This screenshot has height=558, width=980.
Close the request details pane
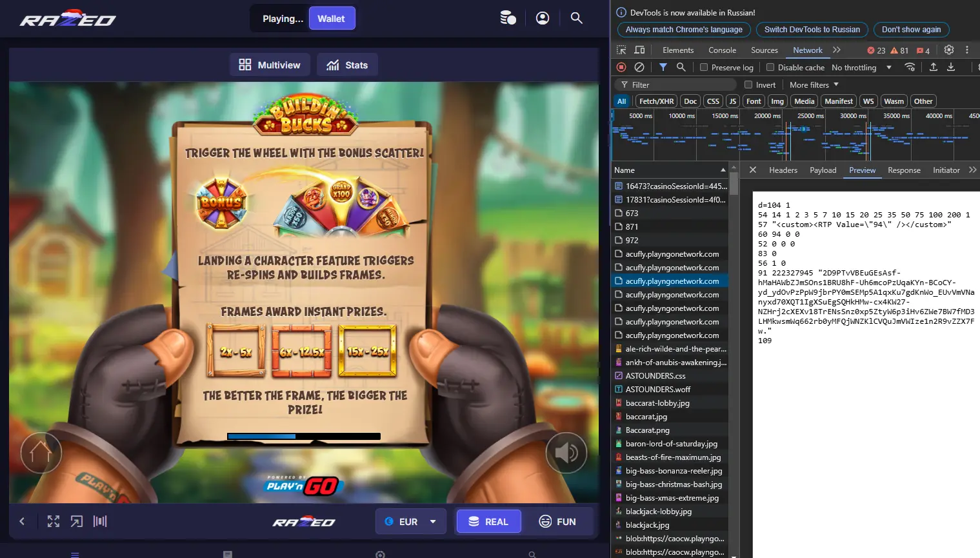point(753,170)
